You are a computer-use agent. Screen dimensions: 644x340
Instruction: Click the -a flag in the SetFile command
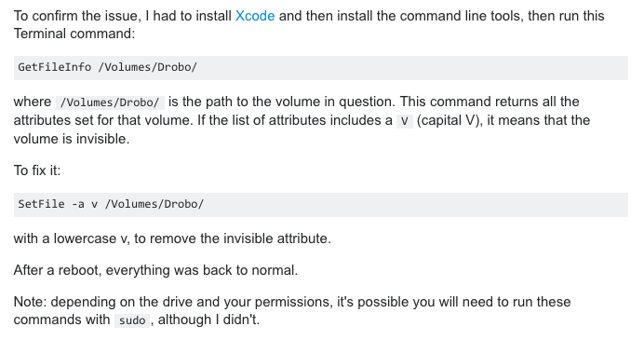pos(78,204)
